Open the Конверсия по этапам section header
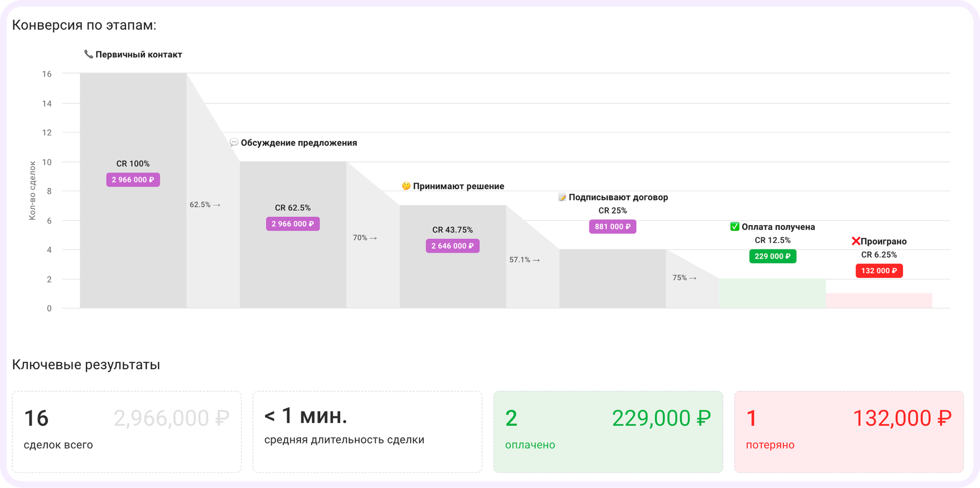Image resolution: width=980 pixels, height=488 pixels. point(84,26)
